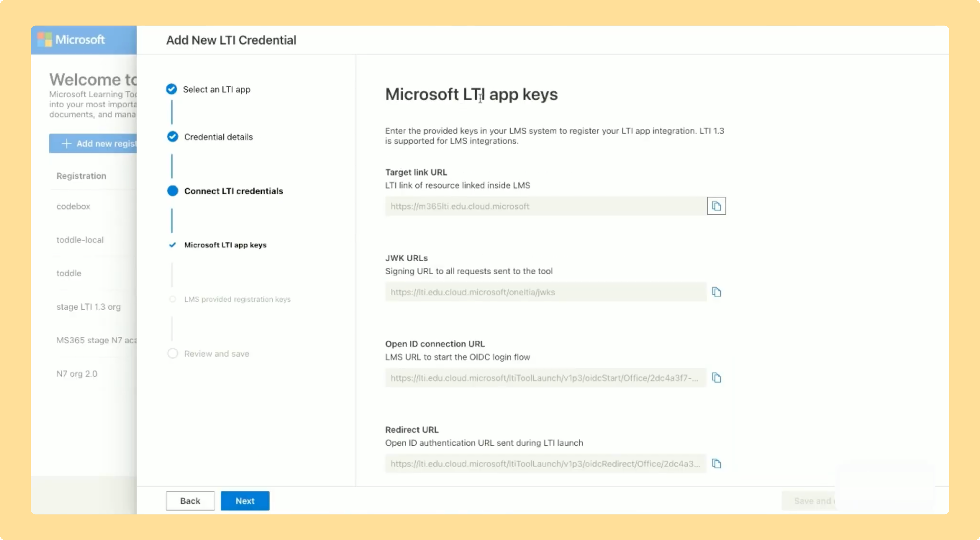Copy the JWK URLs value

pos(716,292)
